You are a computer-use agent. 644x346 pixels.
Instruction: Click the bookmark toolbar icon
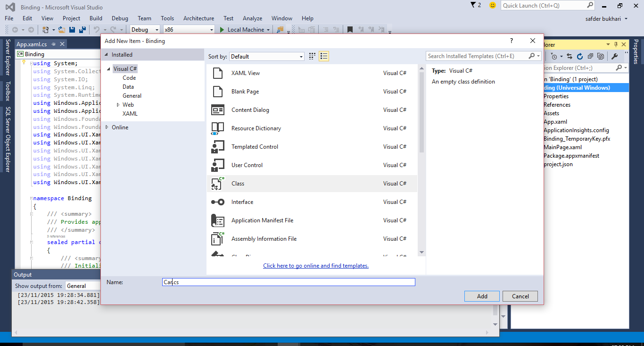(350, 30)
